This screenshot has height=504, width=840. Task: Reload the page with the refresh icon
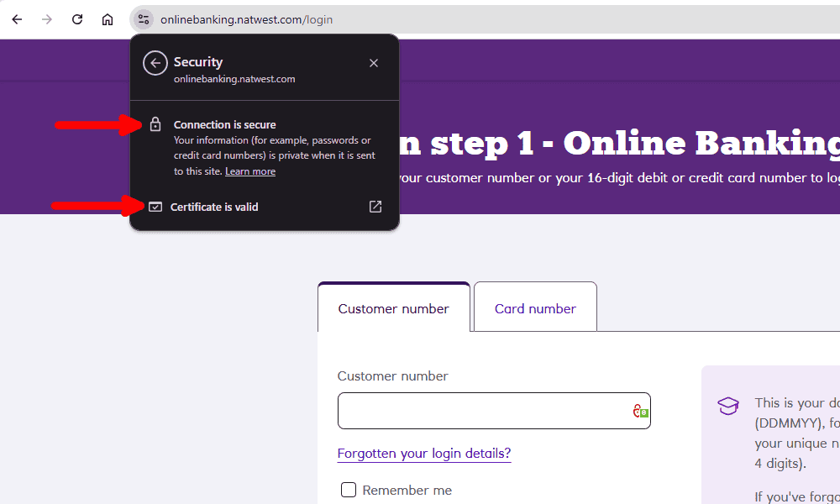coord(77,20)
